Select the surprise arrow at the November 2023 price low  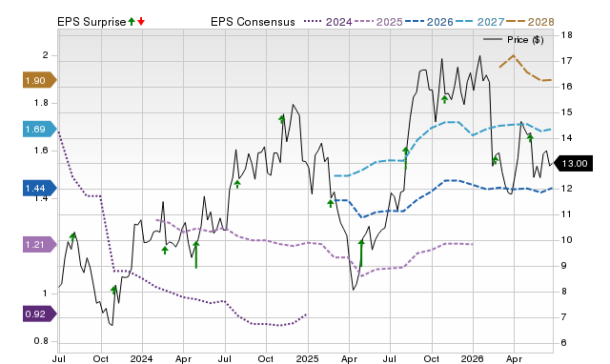(113, 290)
